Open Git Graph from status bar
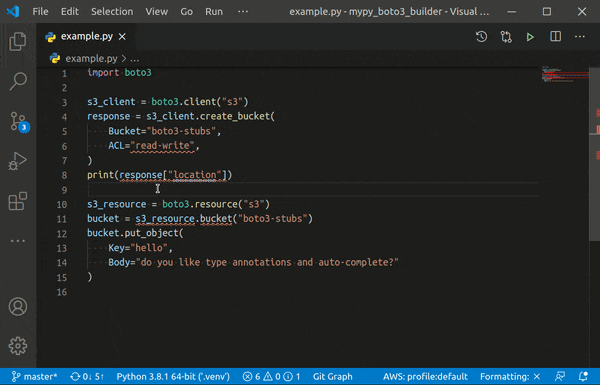Image resolution: width=600 pixels, height=385 pixels. click(x=333, y=377)
